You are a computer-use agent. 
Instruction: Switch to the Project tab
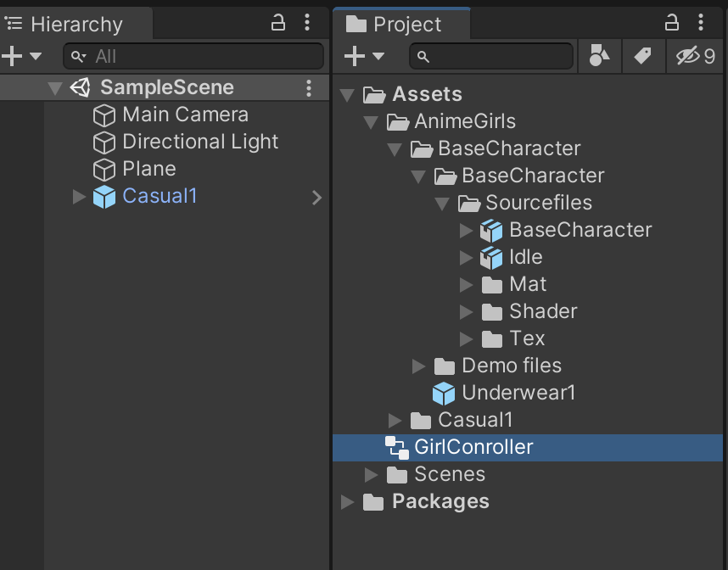coord(401,24)
